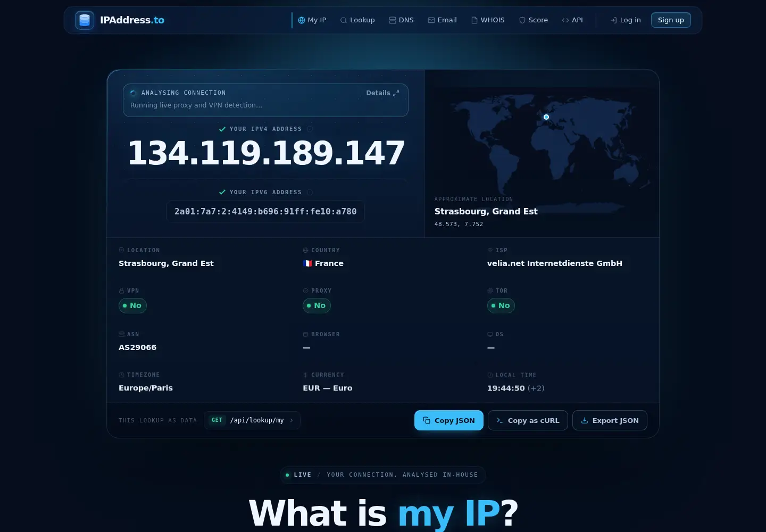Image resolution: width=766 pixels, height=532 pixels.
Task: Click the LIVE connection analysed badge
Action: pos(383,475)
